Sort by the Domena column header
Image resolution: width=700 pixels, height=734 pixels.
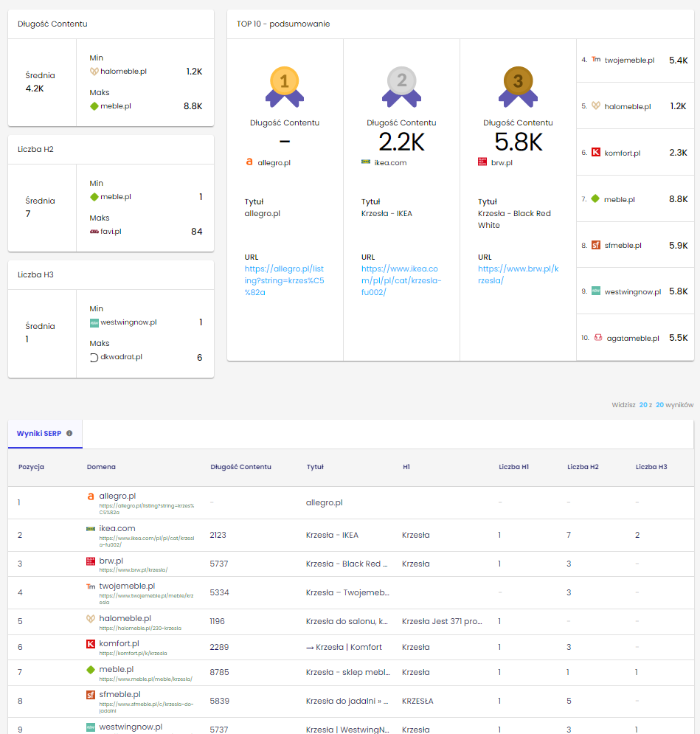(101, 467)
